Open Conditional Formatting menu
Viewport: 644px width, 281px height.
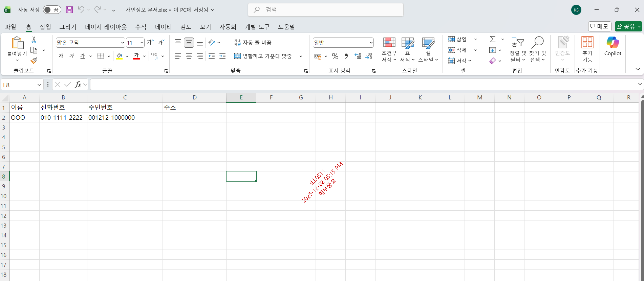[389, 50]
